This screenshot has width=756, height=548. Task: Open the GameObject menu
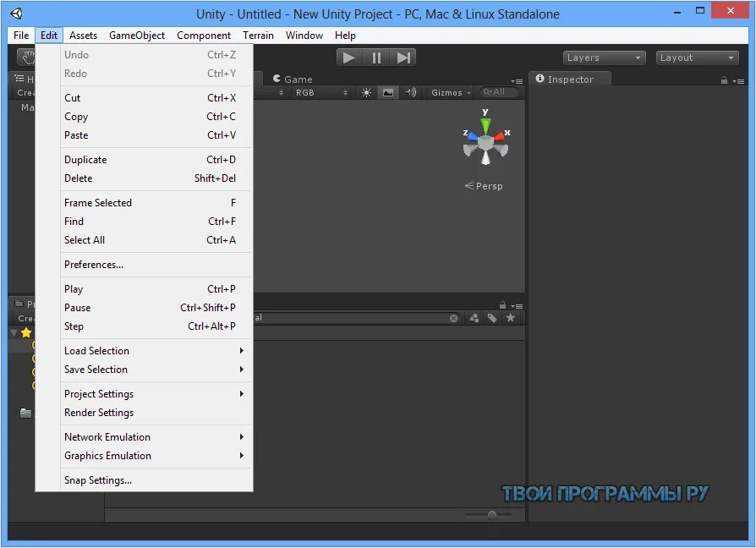point(137,36)
